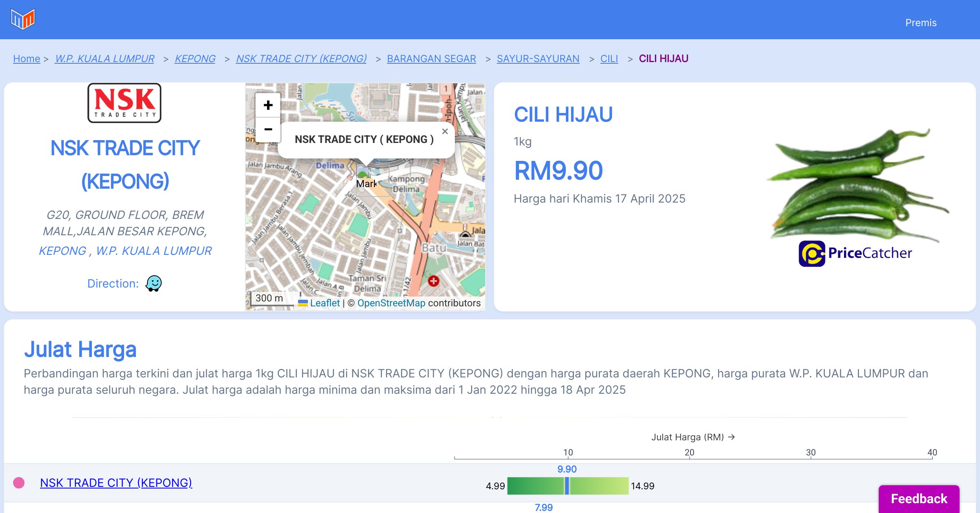
Task: Click the site logo in header
Action: coord(23,19)
